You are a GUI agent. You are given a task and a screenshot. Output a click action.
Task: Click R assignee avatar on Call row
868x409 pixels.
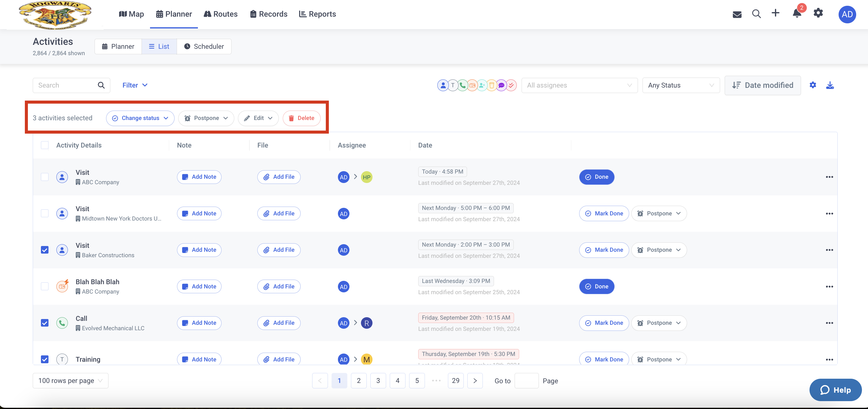[x=367, y=323]
